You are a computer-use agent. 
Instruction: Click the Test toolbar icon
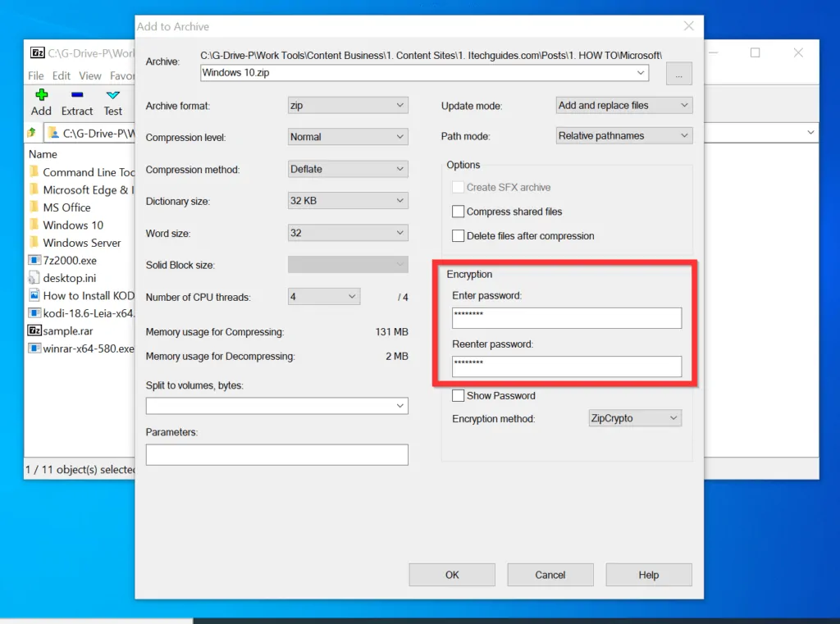(113, 96)
